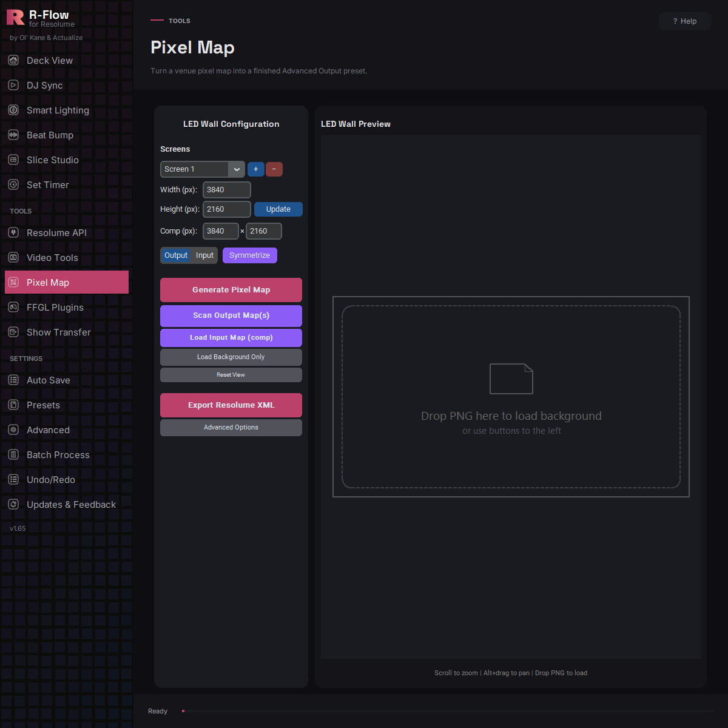728x728 pixels.
Task: Click Load Background Only button
Action: pyautogui.click(x=231, y=357)
